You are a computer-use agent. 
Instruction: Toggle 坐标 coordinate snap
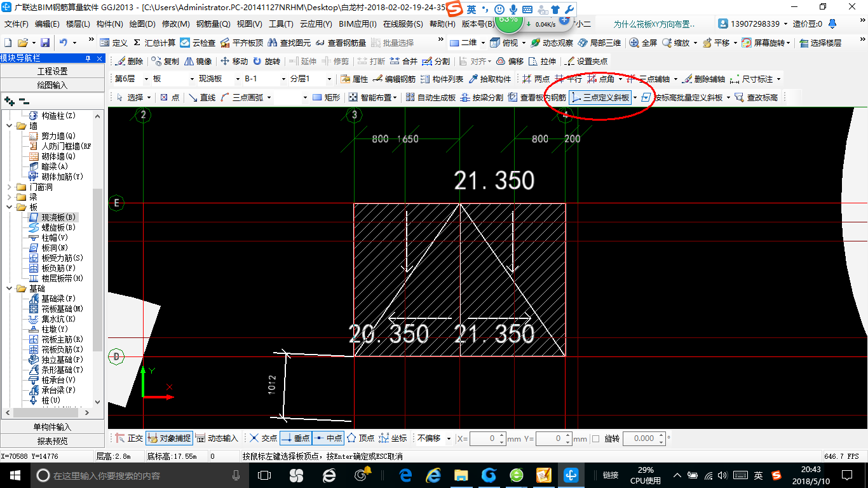[x=393, y=438]
